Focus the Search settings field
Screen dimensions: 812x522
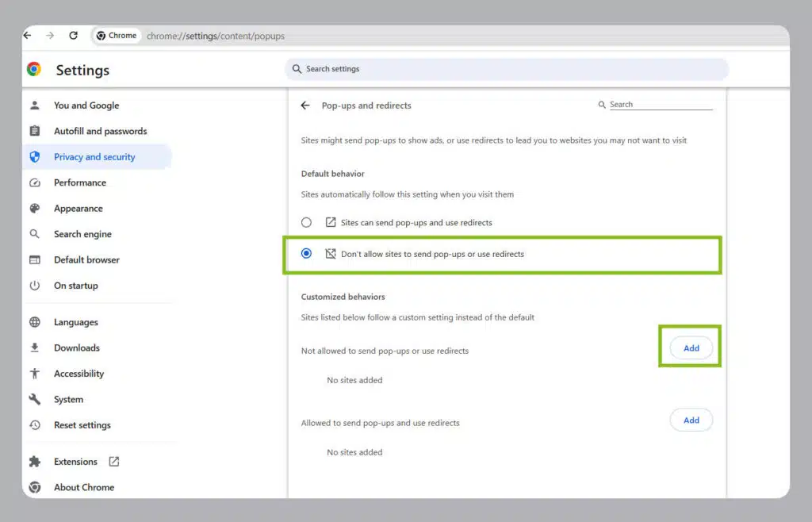tap(507, 69)
